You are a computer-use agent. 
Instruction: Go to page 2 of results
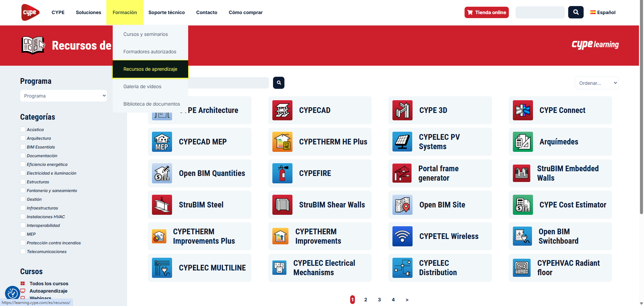[366, 300]
